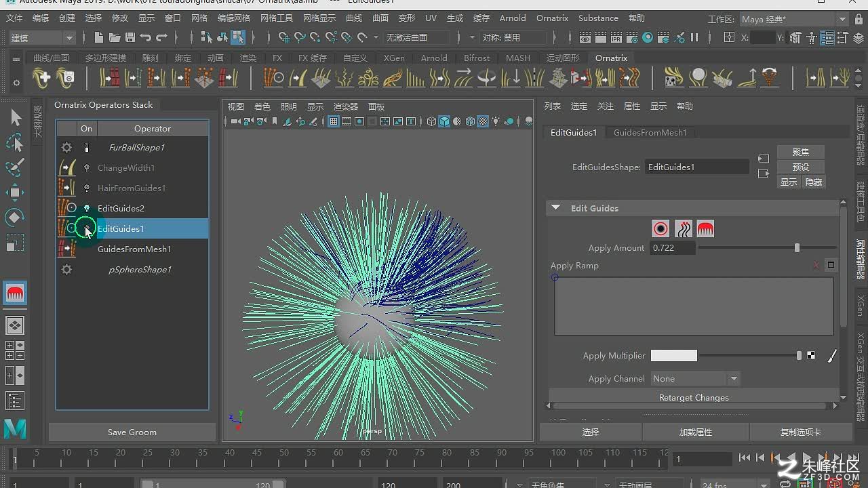This screenshot has width=868, height=488.
Task: Click the save groom preset shelf icon
Action: [x=66, y=78]
